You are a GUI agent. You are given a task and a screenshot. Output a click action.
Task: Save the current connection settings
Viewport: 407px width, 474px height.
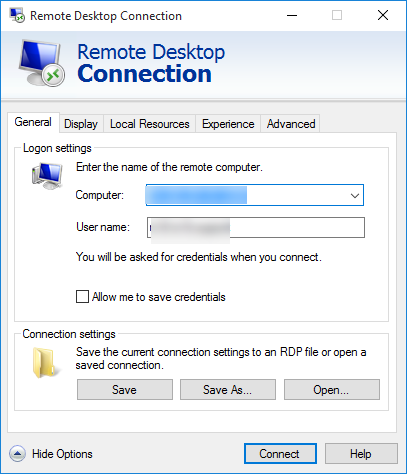[x=125, y=389]
